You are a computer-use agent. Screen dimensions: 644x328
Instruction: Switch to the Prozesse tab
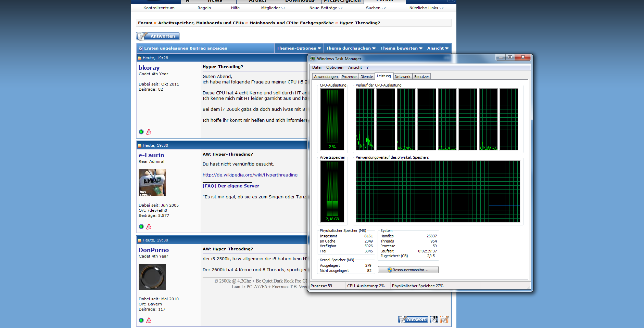[349, 77]
